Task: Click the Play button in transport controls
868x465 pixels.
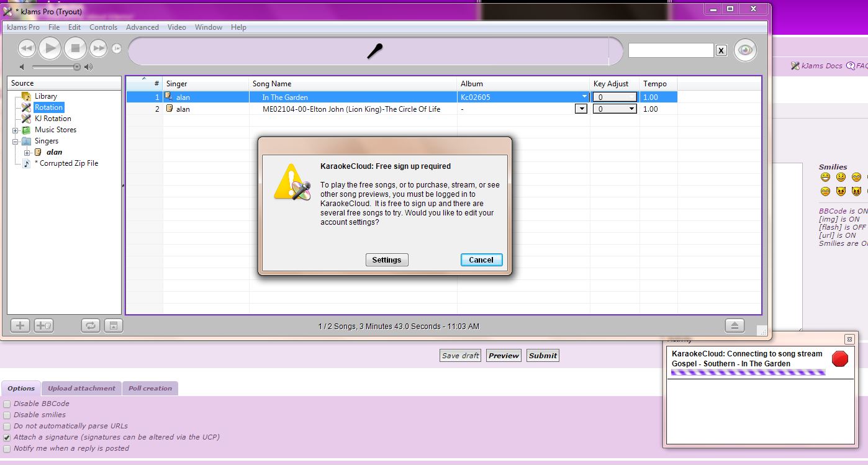Action: 50,48
